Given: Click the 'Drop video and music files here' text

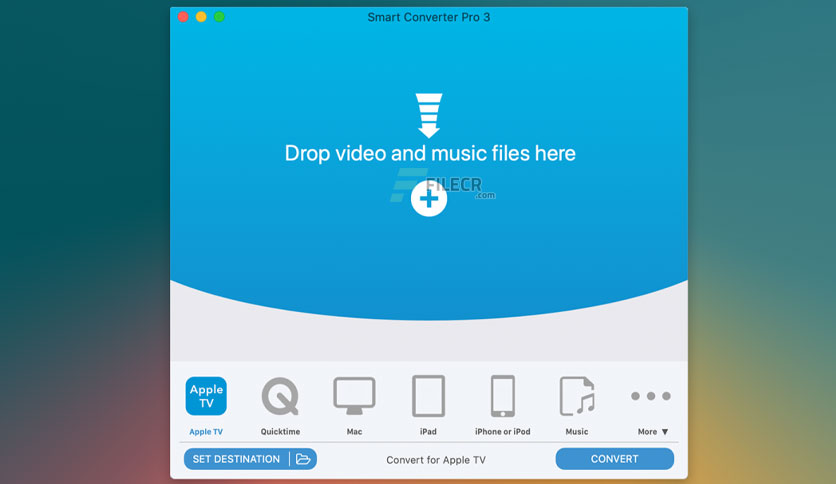Looking at the screenshot, I should pyautogui.click(x=430, y=154).
